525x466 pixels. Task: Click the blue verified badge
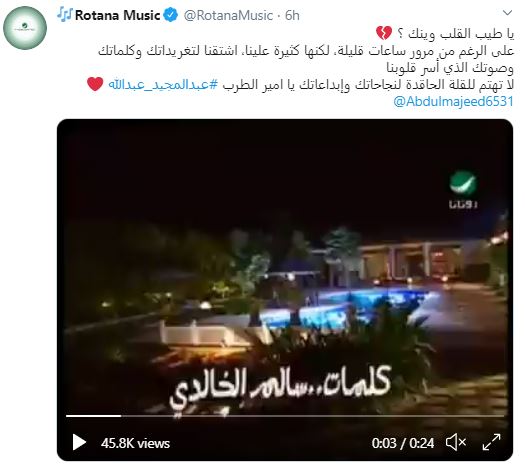pyautogui.click(x=171, y=15)
